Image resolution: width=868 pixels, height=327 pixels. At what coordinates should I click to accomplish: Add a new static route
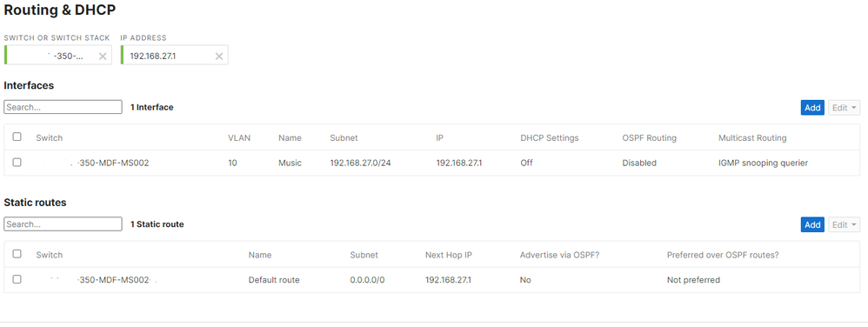pyautogui.click(x=812, y=224)
